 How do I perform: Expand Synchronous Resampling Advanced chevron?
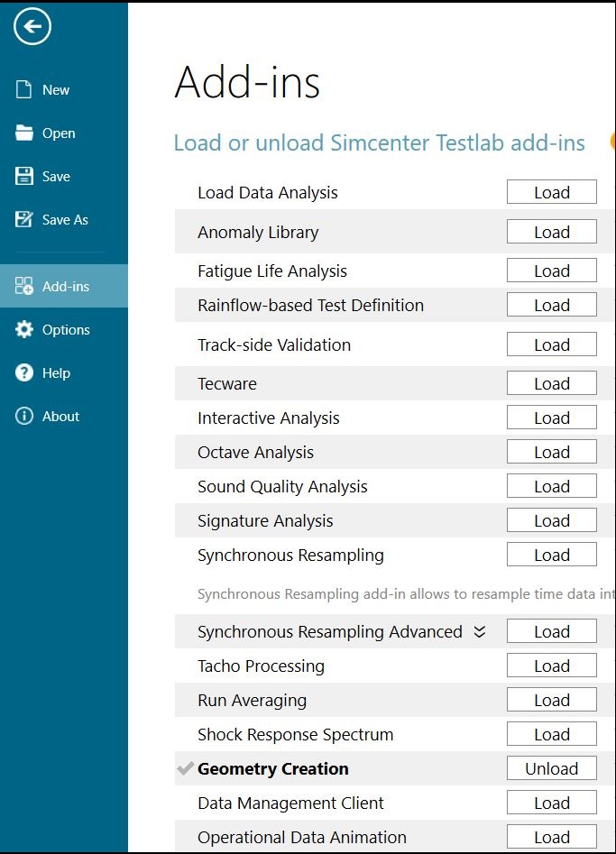click(480, 632)
